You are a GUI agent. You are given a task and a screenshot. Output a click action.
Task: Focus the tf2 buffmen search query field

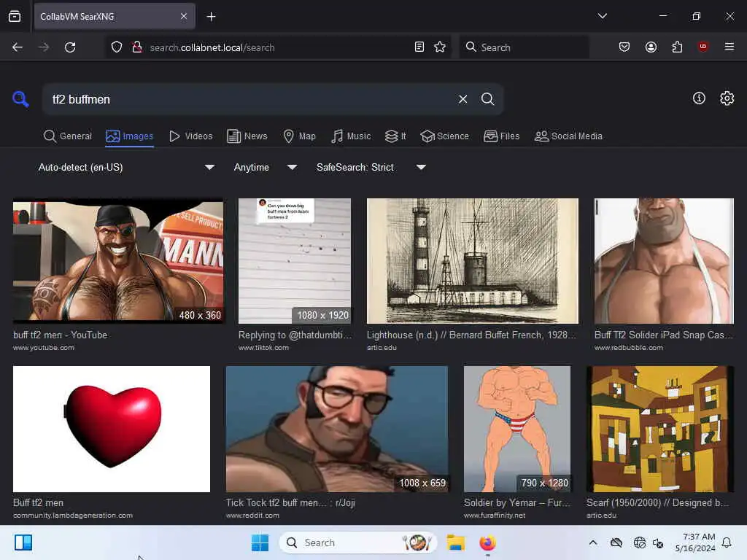tap(250, 99)
